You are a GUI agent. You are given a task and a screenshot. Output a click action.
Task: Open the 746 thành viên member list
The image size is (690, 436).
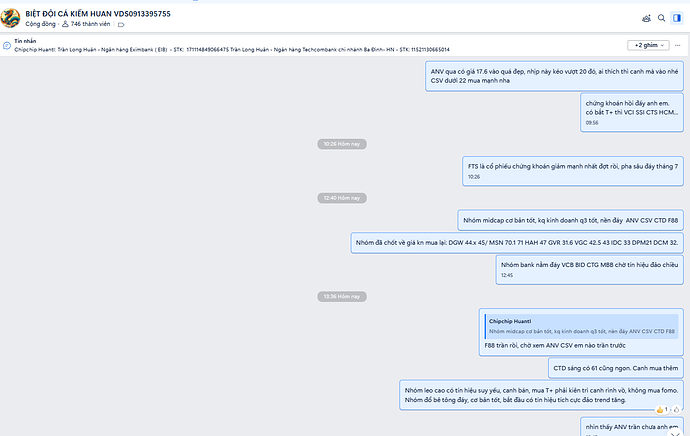(x=86, y=24)
